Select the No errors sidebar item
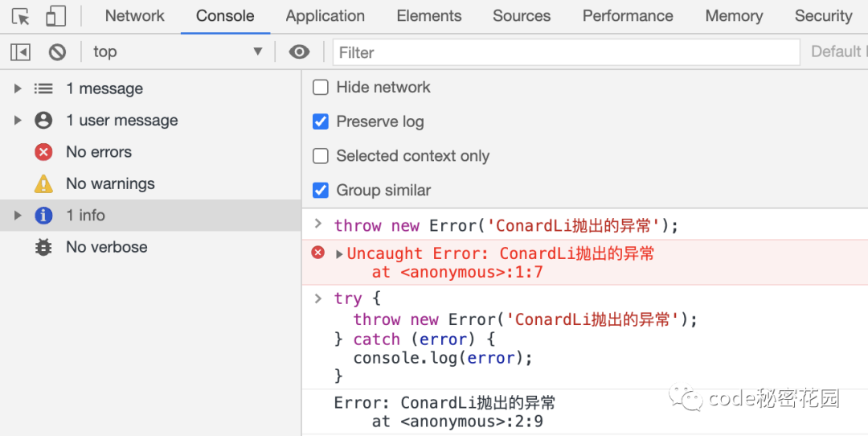This screenshot has height=436, width=868. click(x=98, y=152)
